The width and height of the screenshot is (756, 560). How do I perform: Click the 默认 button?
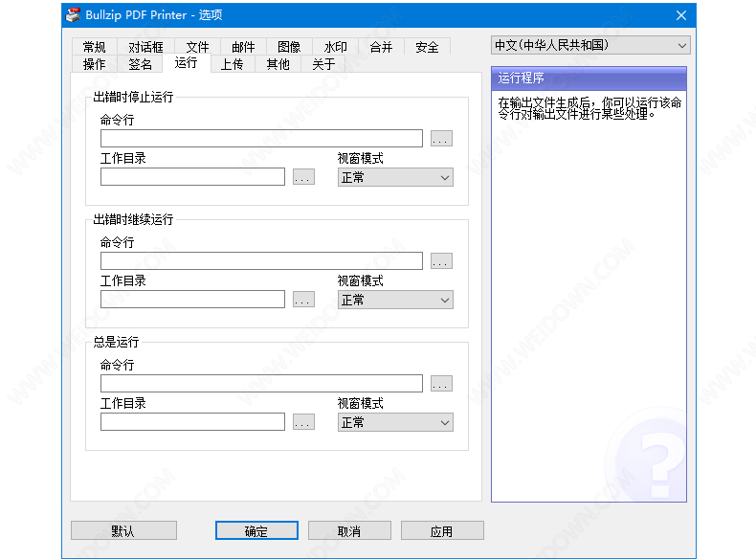pos(123,530)
